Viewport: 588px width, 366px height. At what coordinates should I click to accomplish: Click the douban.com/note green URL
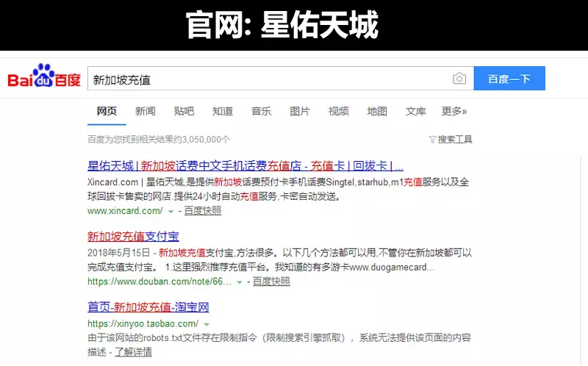click(x=159, y=281)
